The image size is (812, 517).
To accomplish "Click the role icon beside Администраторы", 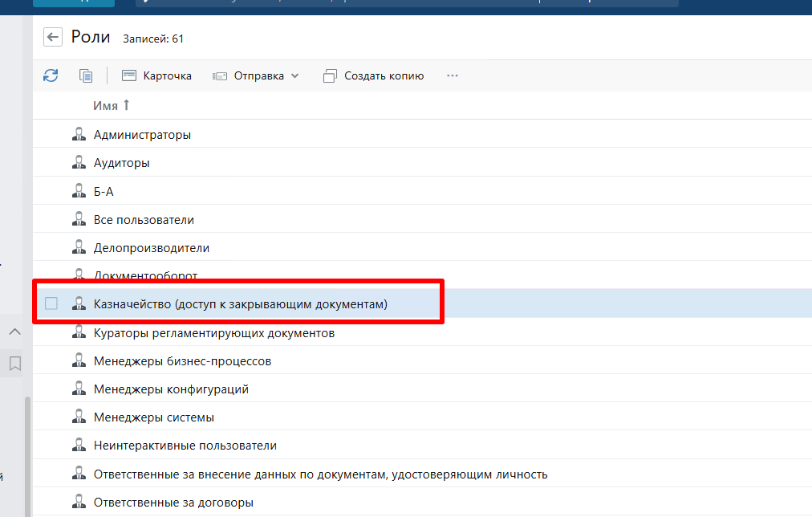I will pos(79,135).
